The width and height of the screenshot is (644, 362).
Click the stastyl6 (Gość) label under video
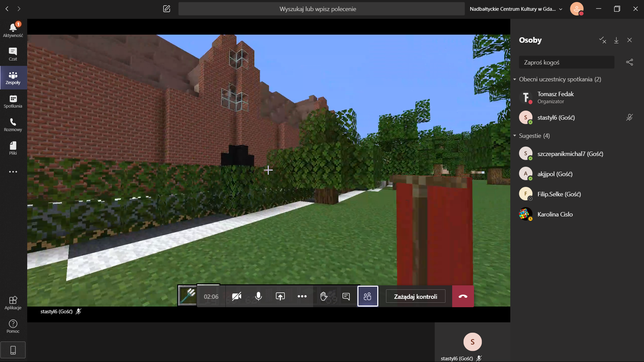pyautogui.click(x=56, y=312)
